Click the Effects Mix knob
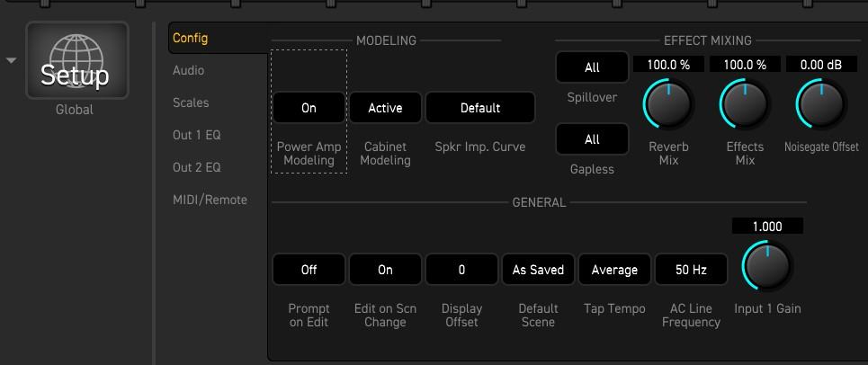868x365 pixels. [745, 104]
